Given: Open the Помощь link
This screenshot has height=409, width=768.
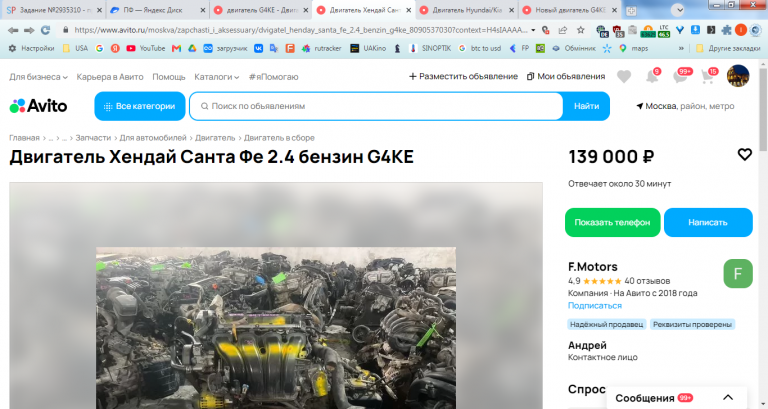Looking at the screenshot, I should click(168, 77).
